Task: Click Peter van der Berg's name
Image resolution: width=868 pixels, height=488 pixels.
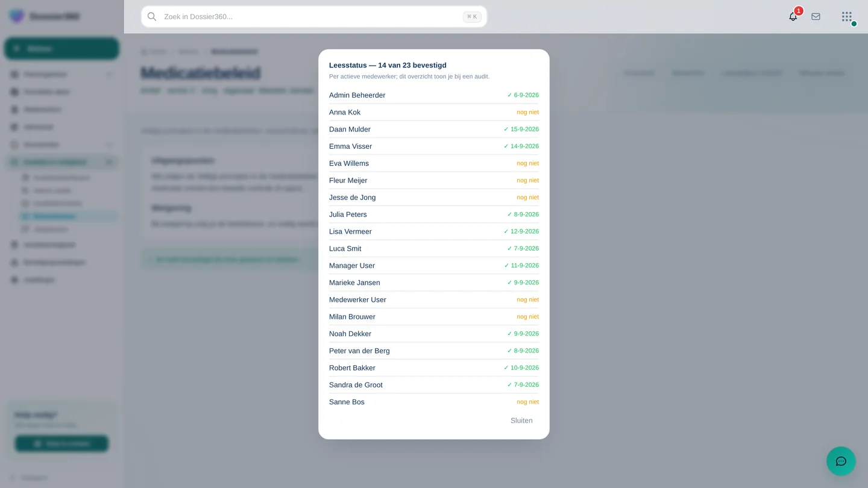Action: (x=359, y=351)
